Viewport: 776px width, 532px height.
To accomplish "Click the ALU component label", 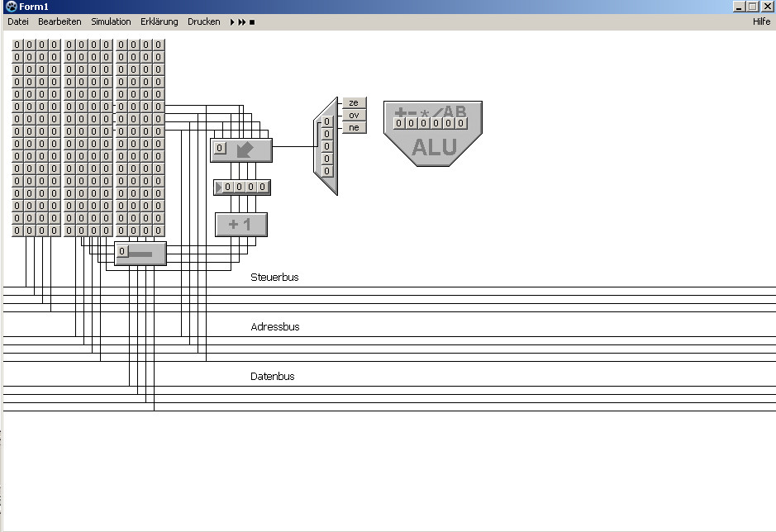I will [x=434, y=148].
